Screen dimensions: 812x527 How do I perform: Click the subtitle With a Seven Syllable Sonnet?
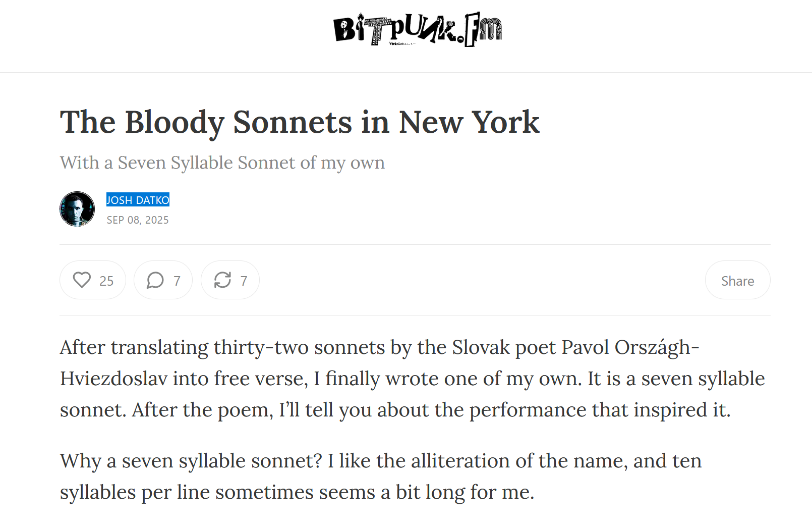[222, 163]
